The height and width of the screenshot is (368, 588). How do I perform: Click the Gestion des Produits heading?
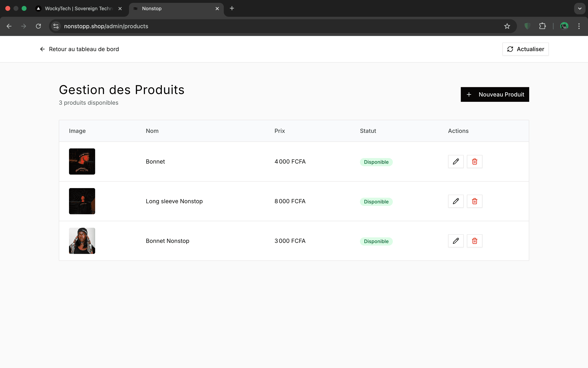click(x=122, y=90)
